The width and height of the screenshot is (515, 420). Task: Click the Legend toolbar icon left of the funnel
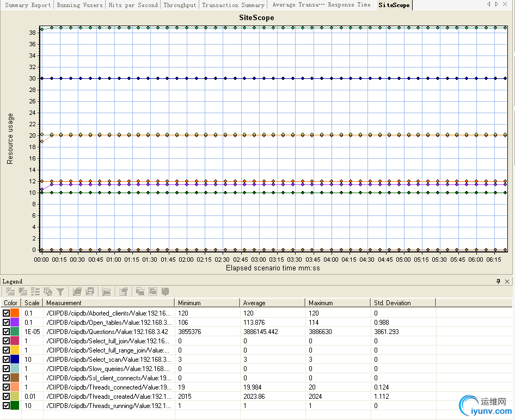[x=48, y=292]
